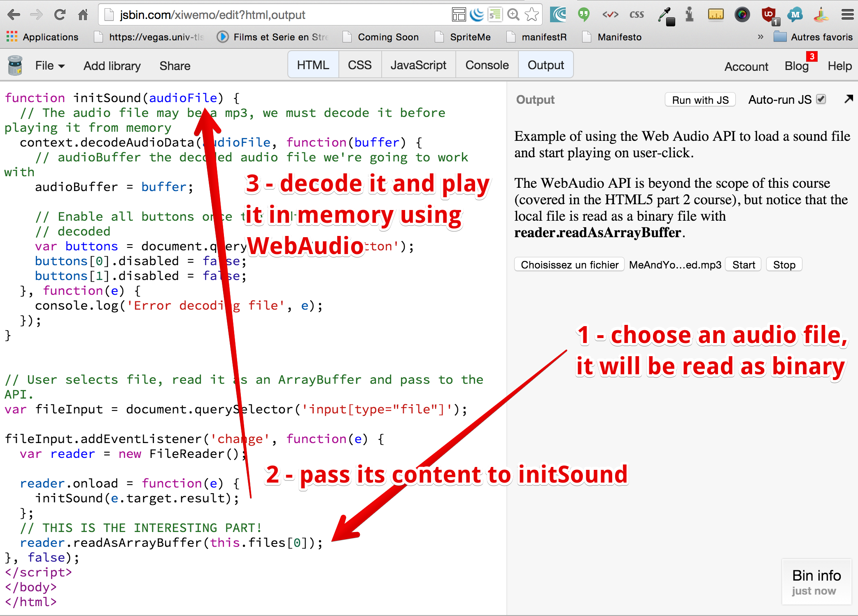Image resolution: width=858 pixels, height=616 pixels.
Task: Click the browser forward arrow
Action: tap(37, 15)
